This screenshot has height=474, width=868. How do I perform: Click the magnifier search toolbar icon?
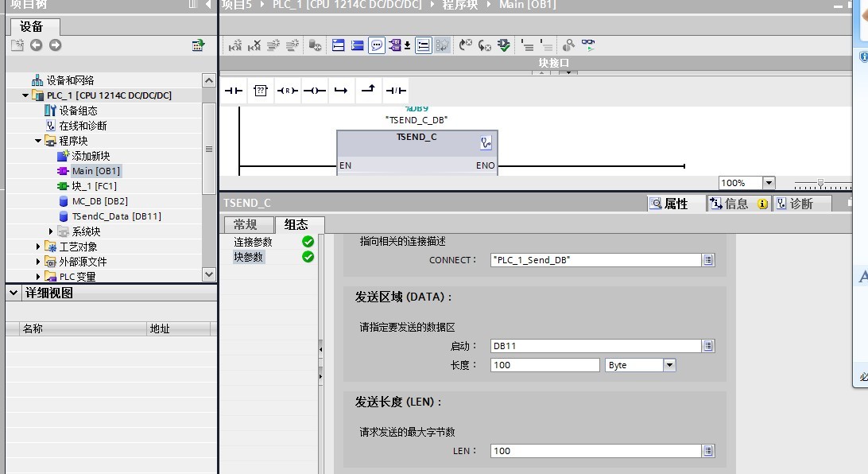click(x=568, y=45)
